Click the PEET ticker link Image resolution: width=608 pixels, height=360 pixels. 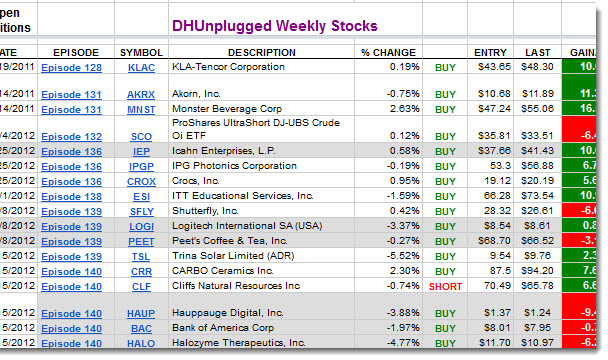pyautogui.click(x=141, y=242)
